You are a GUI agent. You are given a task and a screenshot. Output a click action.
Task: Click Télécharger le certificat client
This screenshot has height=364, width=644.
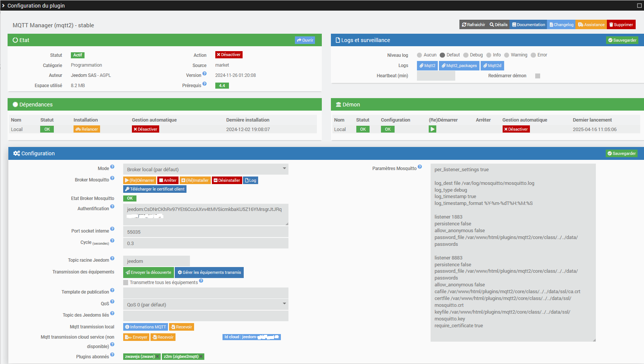155,189
